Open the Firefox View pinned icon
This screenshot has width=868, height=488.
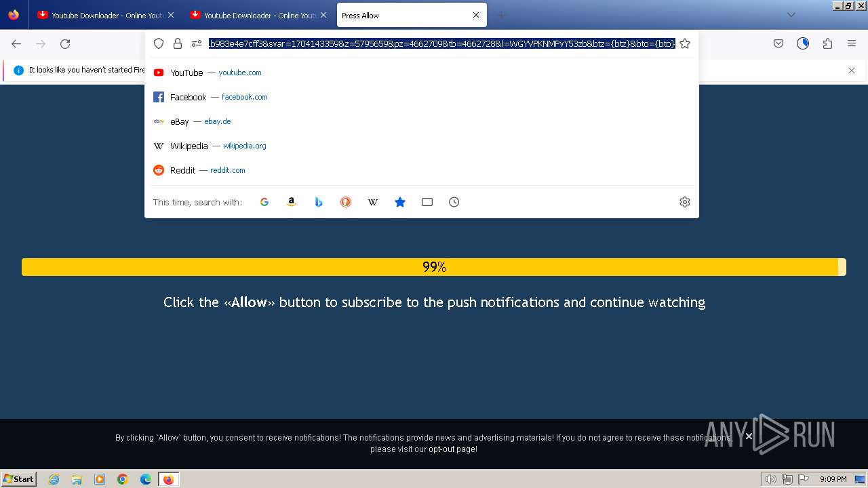click(14, 15)
